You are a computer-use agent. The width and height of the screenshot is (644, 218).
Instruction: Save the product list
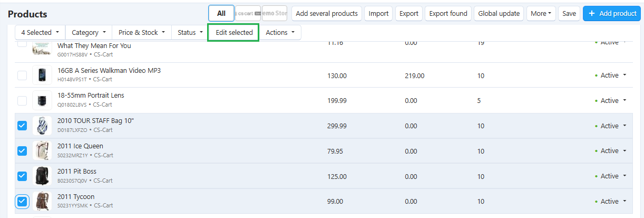click(569, 14)
